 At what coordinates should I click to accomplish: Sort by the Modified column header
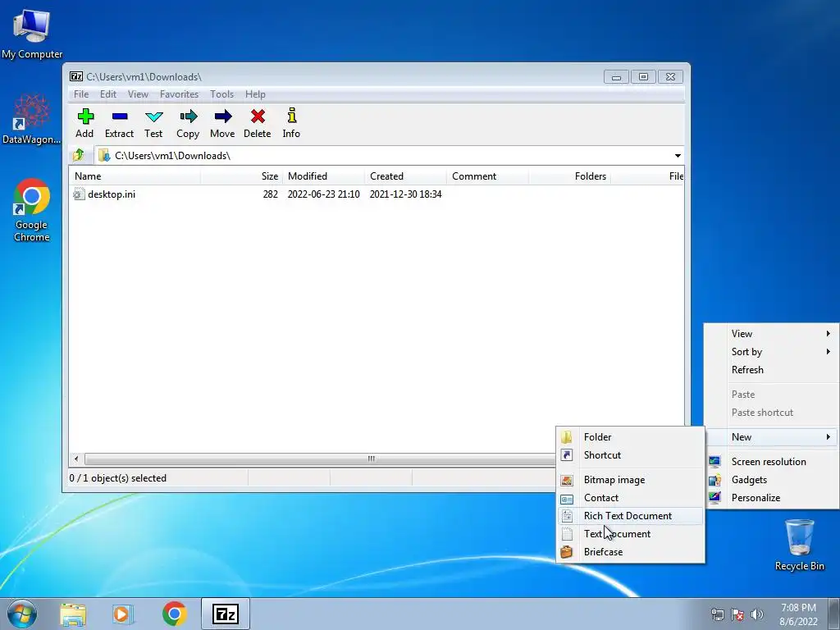pyautogui.click(x=323, y=176)
